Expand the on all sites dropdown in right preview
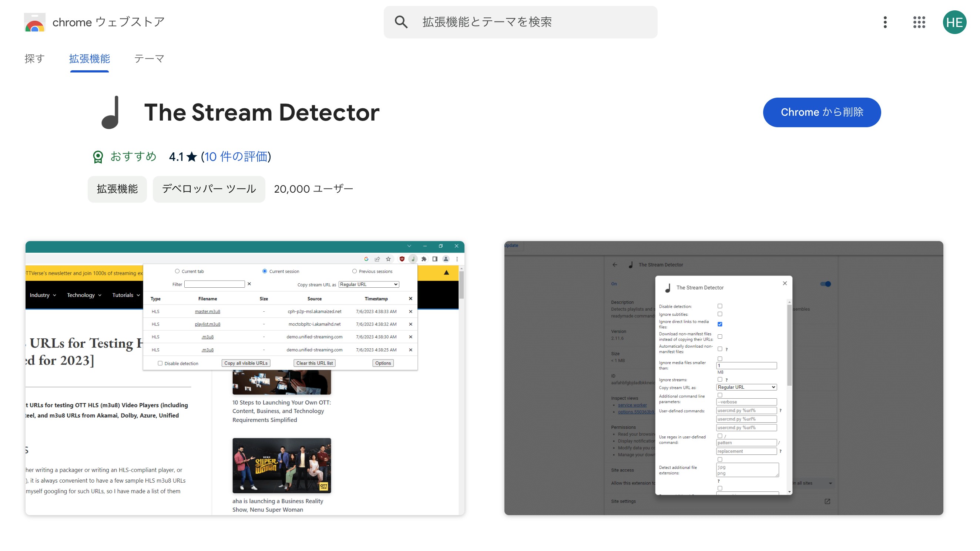Image resolution: width=980 pixels, height=551 pixels. click(813, 483)
